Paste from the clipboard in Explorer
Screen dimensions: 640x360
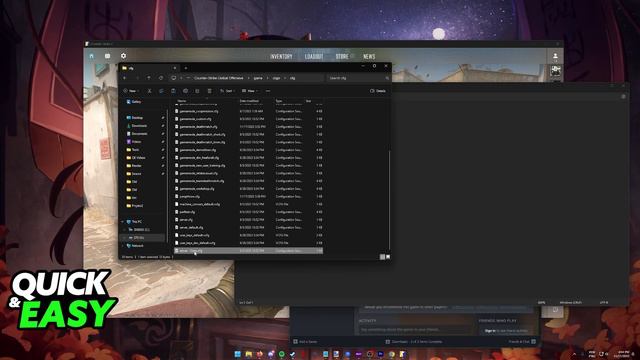click(x=173, y=91)
